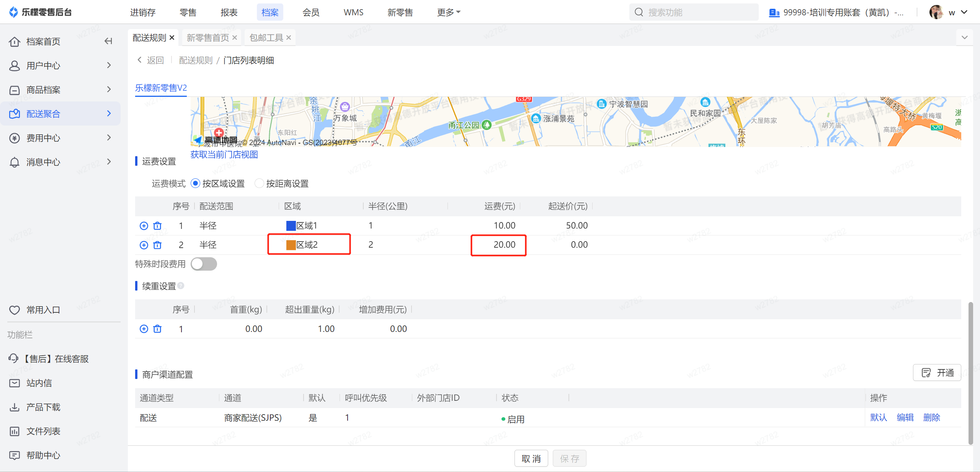Image resolution: width=980 pixels, height=472 pixels.
Task: Click the orange 区域2 color swatch
Action: point(291,245)
